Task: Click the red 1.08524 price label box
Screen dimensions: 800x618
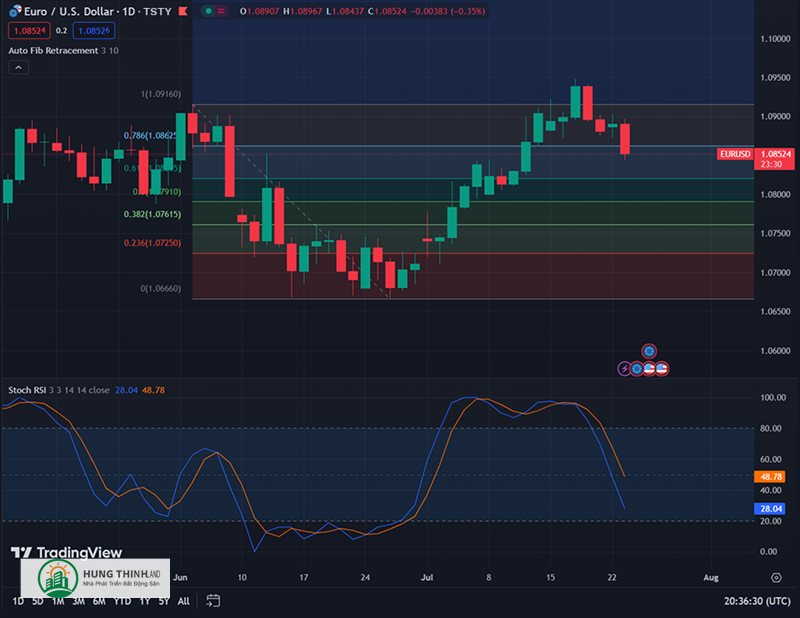Action: [30, 30]
